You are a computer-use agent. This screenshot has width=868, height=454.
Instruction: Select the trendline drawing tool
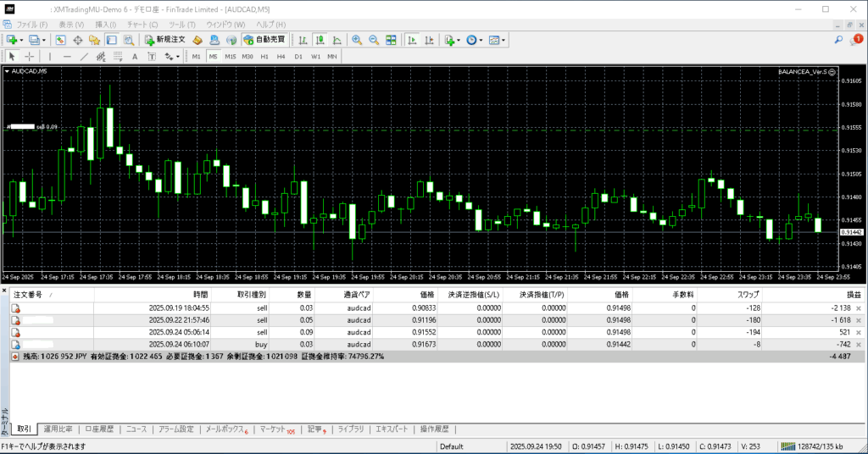pos(83,57)
